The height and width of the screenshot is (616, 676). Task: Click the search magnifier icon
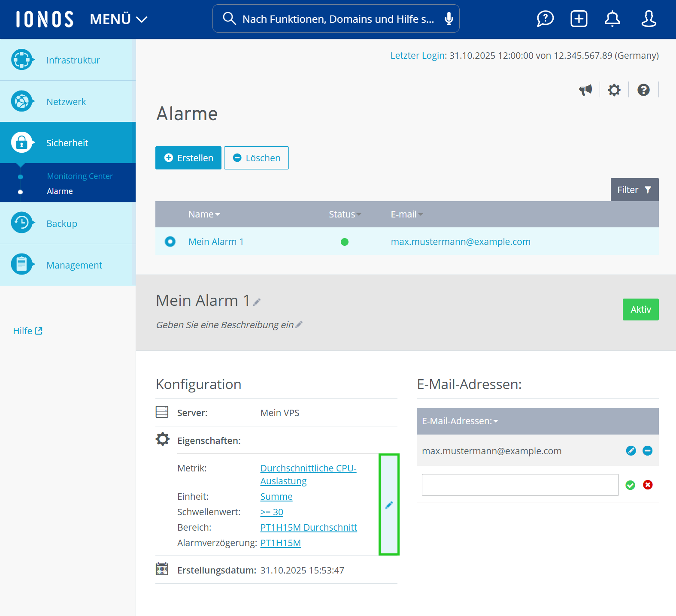[229, 18]
